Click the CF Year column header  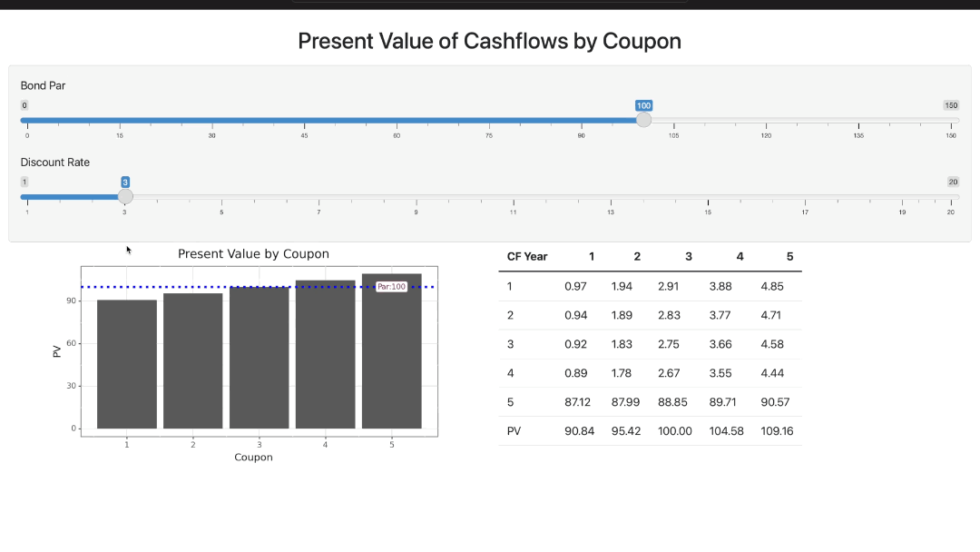pos(527,257)
